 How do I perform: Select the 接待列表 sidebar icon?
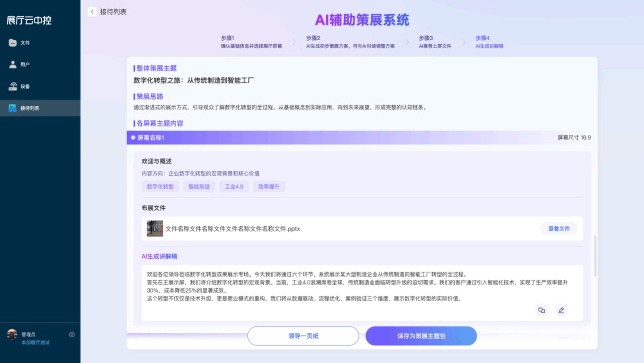[x=13, y=108]
